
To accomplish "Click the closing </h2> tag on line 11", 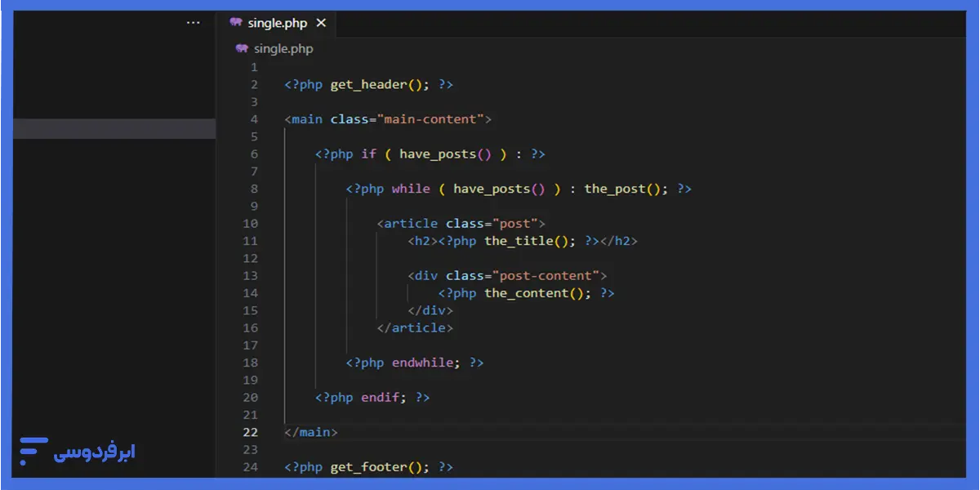I will click(619, 241).
